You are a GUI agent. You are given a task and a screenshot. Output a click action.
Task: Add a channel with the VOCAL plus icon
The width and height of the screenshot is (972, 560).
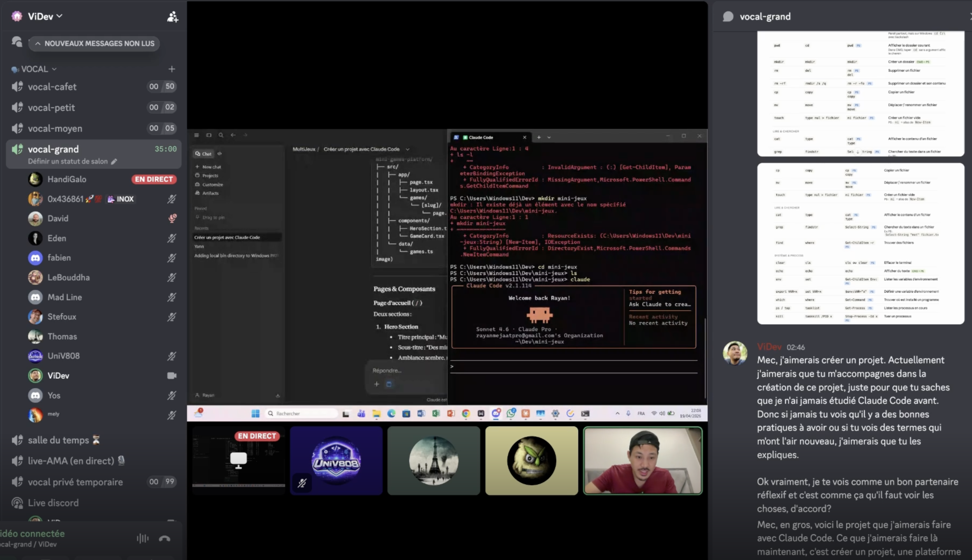(x=172, y=69)
